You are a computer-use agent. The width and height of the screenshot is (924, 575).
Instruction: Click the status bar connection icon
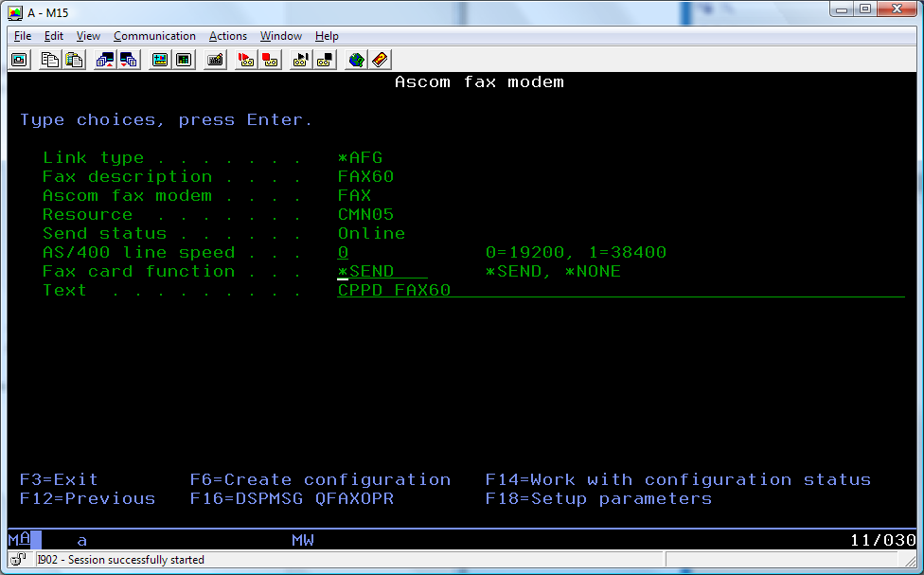pyautogui.click(x=18, y=559)
